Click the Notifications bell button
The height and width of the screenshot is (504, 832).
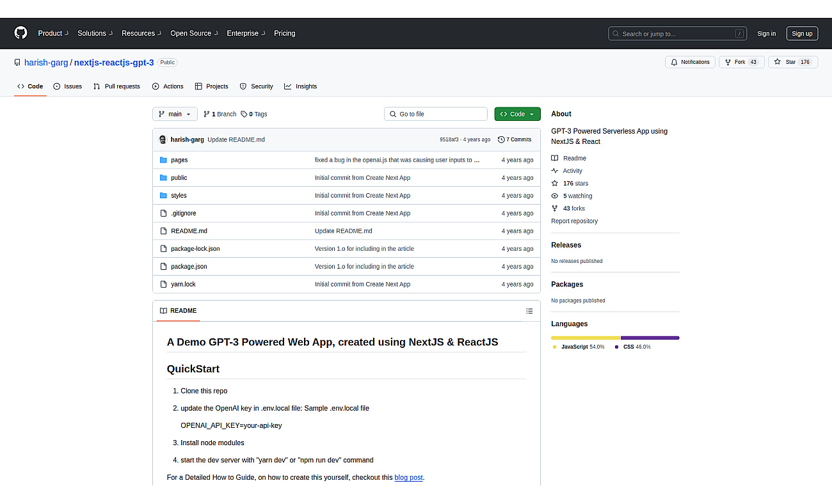coord(690,62)
